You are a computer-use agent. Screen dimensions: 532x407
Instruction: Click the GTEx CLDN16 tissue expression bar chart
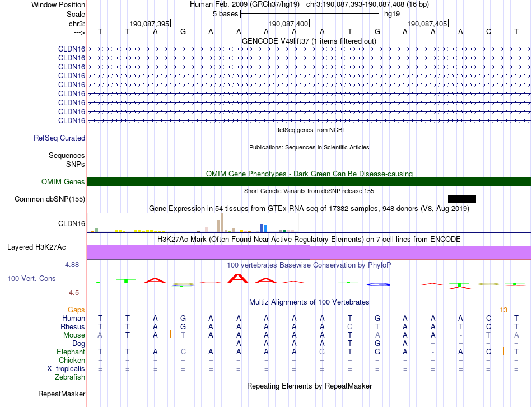click(193, 222)
